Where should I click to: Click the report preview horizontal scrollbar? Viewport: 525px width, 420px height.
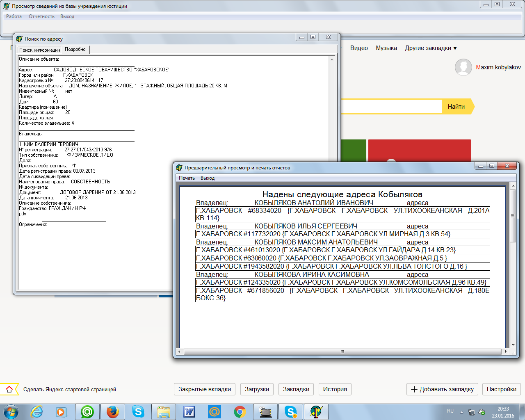tap(342, 352)
